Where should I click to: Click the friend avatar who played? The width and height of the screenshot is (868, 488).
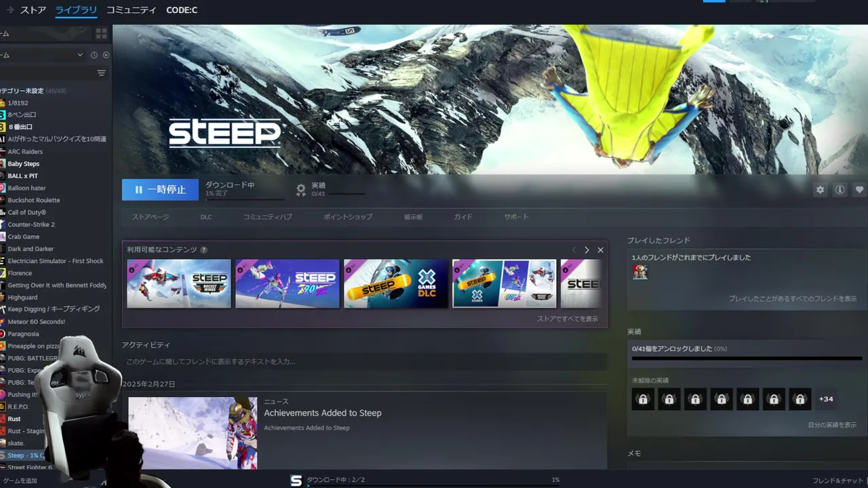(640, 272)
